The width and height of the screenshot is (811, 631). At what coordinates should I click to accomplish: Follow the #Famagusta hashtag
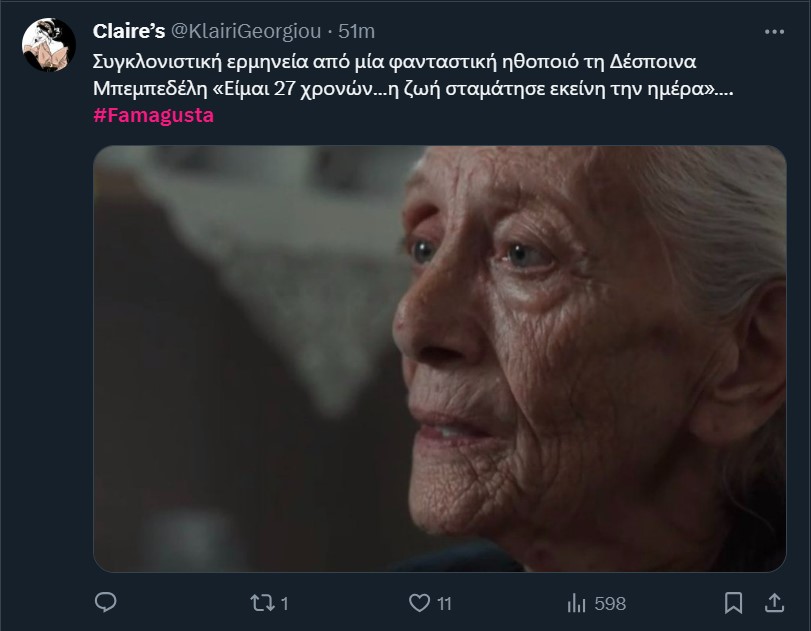click(x=154, y=115)
